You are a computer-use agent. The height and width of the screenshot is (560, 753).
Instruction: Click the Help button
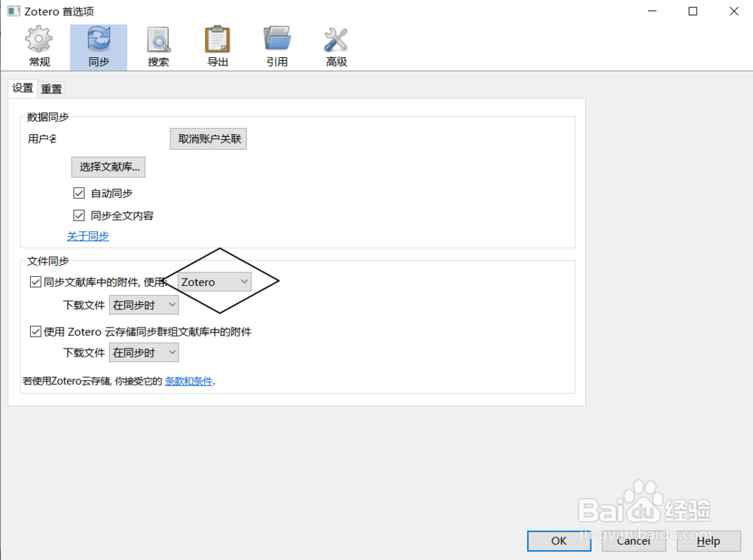tap(709, 540)
